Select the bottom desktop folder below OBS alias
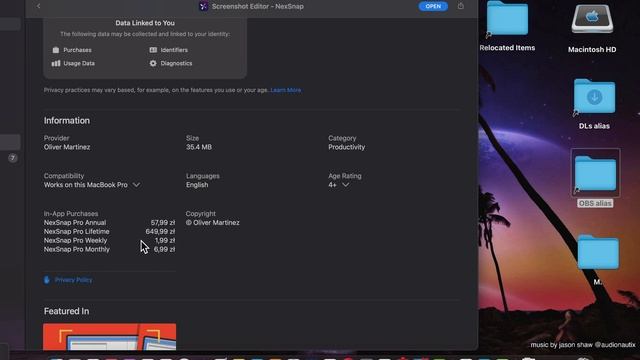This screenshot has height=360, width=640. click(x=598, y=252)
